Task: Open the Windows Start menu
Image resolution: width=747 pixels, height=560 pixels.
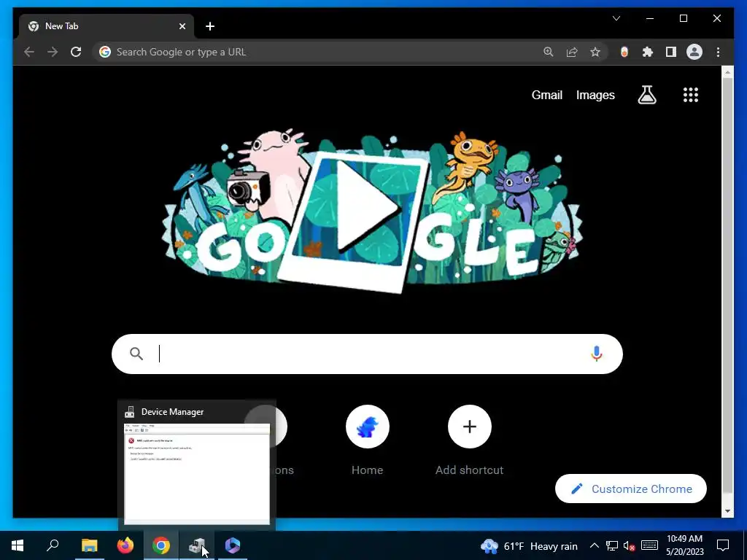Action: (x=18, y=545)
